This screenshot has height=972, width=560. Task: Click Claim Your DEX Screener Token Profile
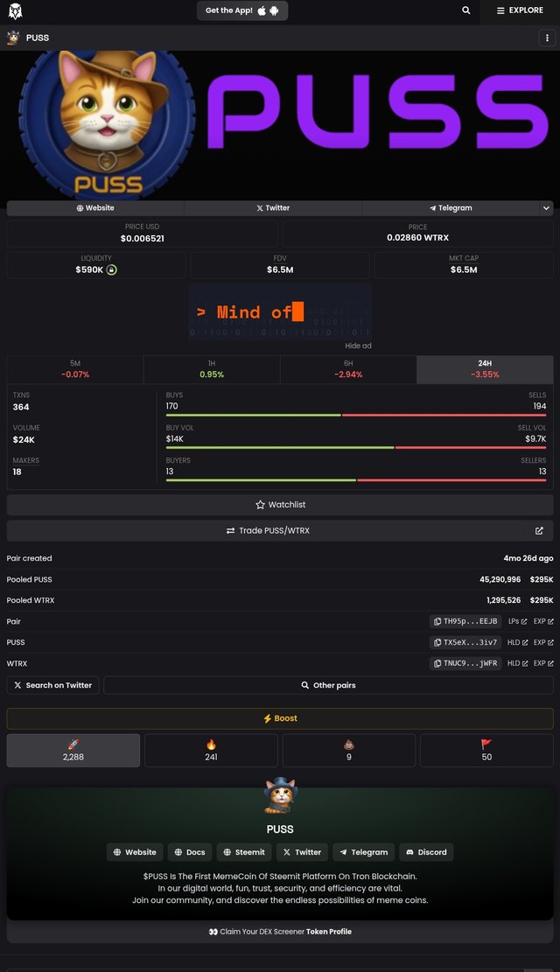click(x=280, y=932)
